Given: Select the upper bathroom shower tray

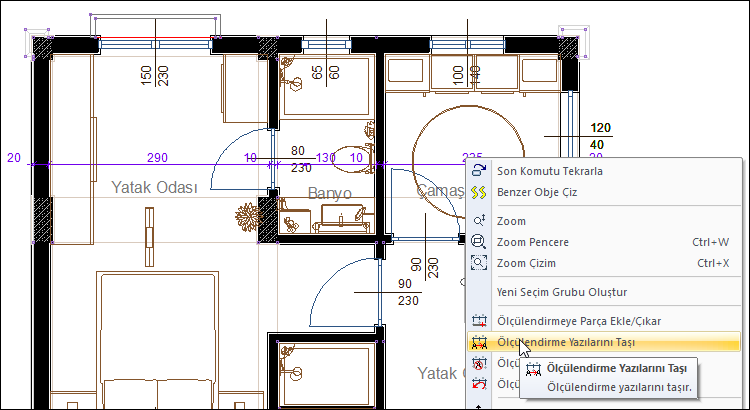Looking at the screenshot, I should tap(326, 87).
